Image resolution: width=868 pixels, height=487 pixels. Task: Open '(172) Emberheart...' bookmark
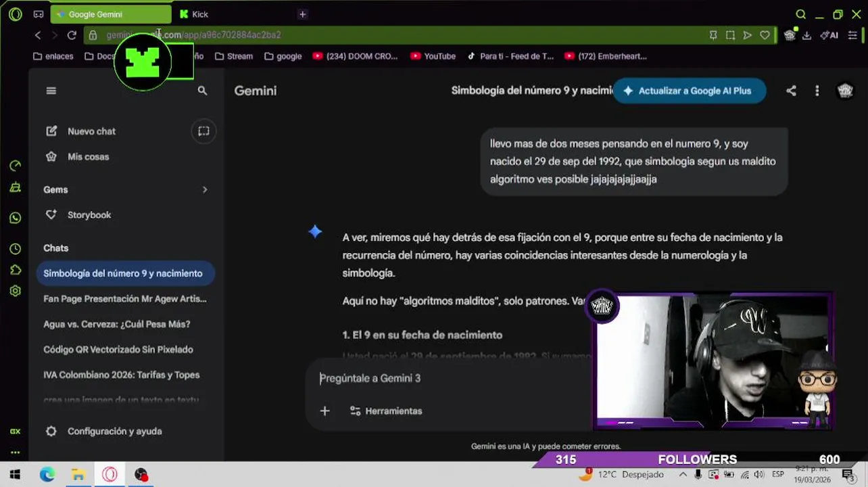tap(606, 56)
